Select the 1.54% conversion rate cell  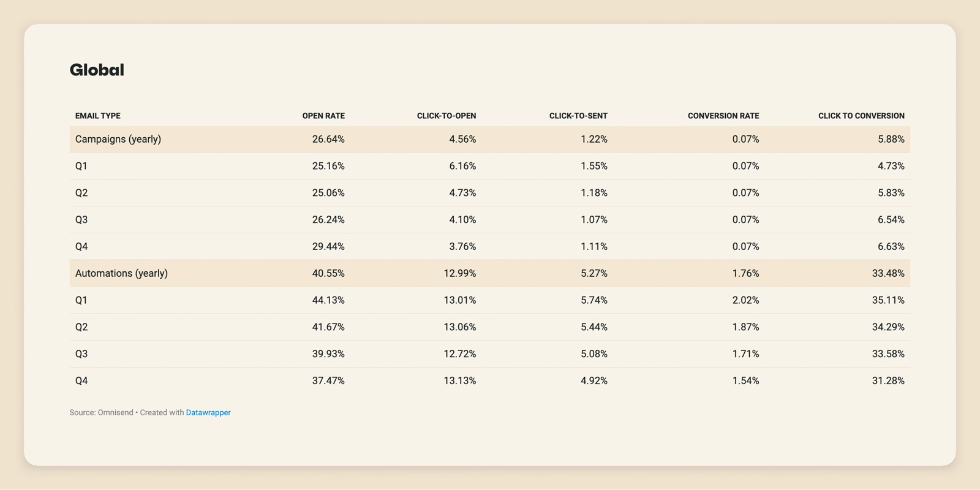746,381
